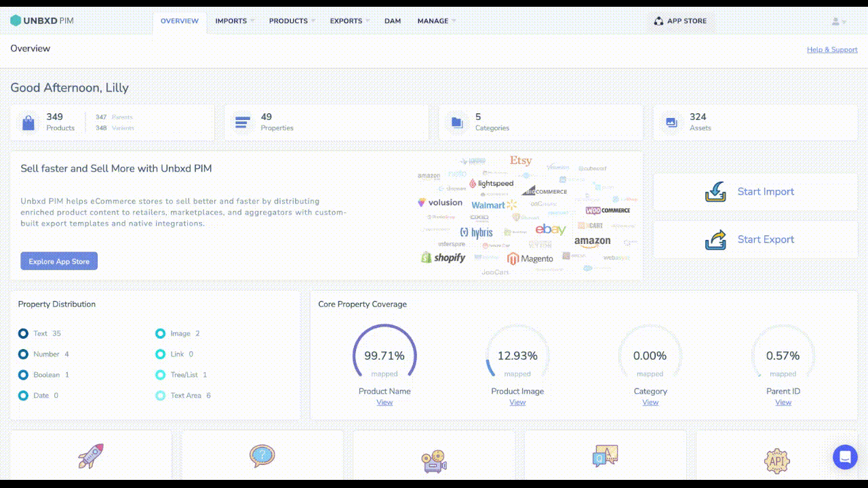Screen dimensions: 868x488
Task: Click the Tree/List property ring marker
Action: tap(160, 375)
